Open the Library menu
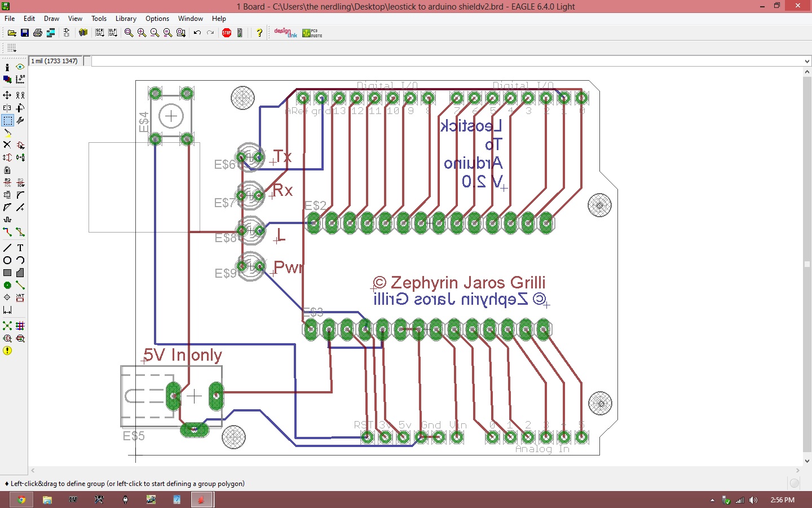 click(x=126, y=19)
